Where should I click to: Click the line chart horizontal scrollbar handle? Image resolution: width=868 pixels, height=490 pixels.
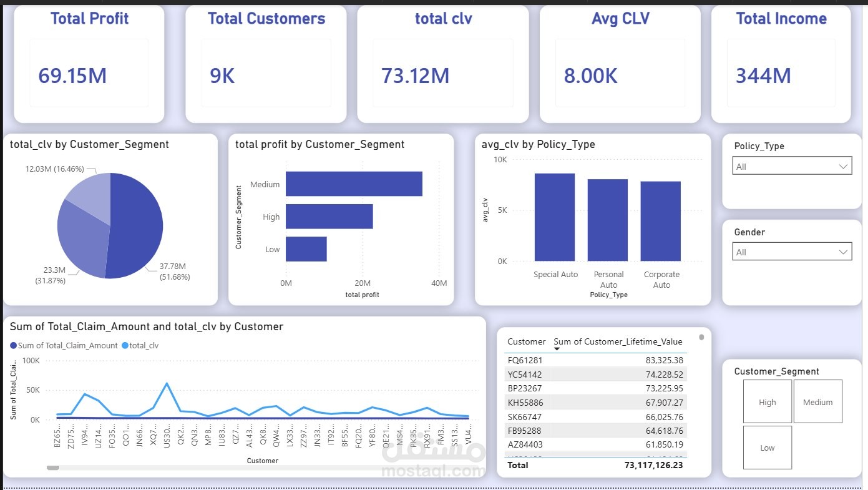click(53, 467)
